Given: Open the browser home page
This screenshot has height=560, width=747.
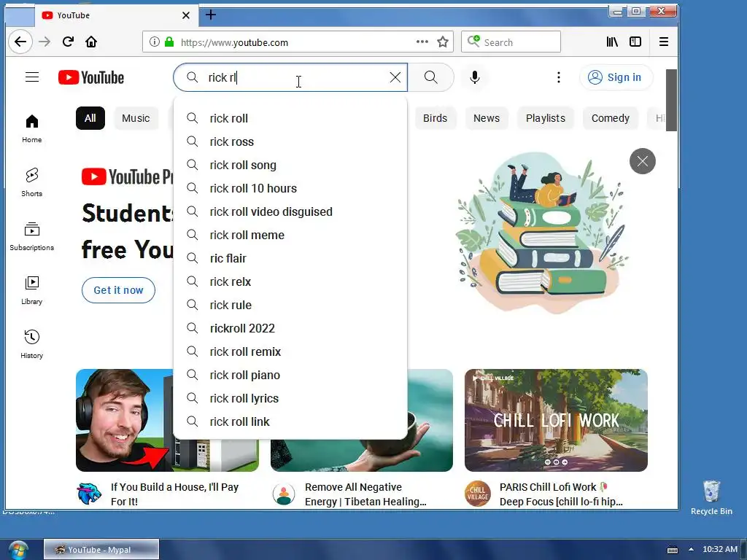Looking at the screenshot, I should (91, 42).
